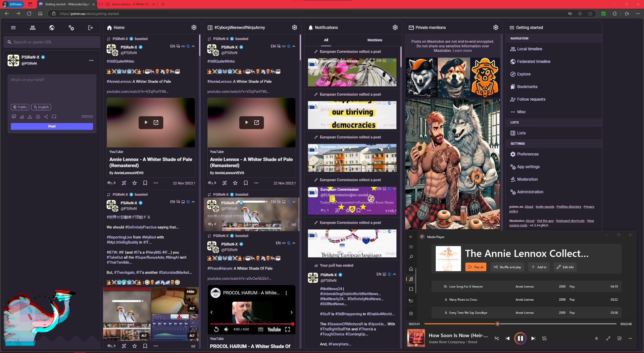644x353 pixels.
Task: Click the Post button
Action: click(52, 126)
